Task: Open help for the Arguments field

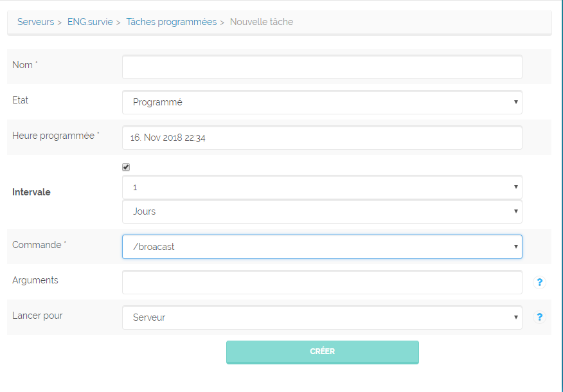Action: pyautogui.click(x=539, y=282)
